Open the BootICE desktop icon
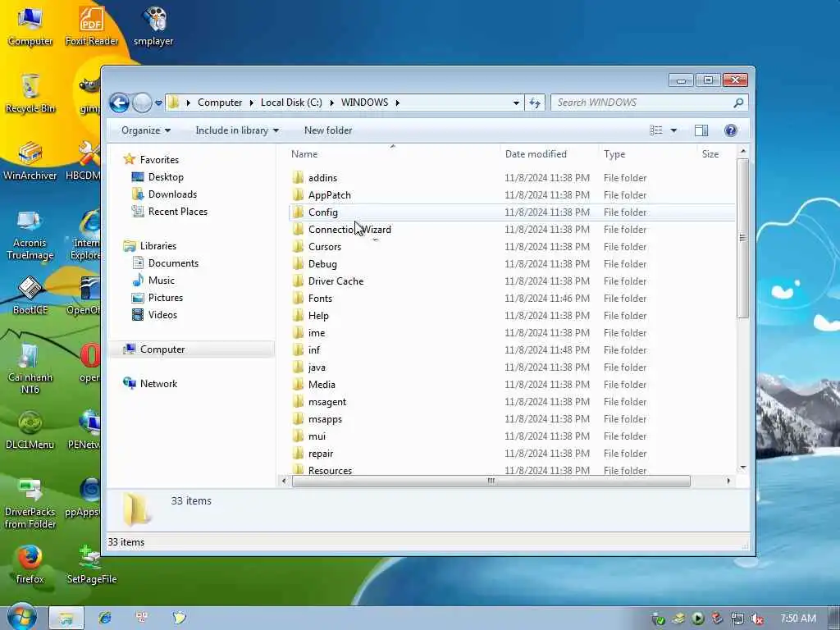Image resolution: width=840 pixels, height=630 pixels. [x=30, y=295]
